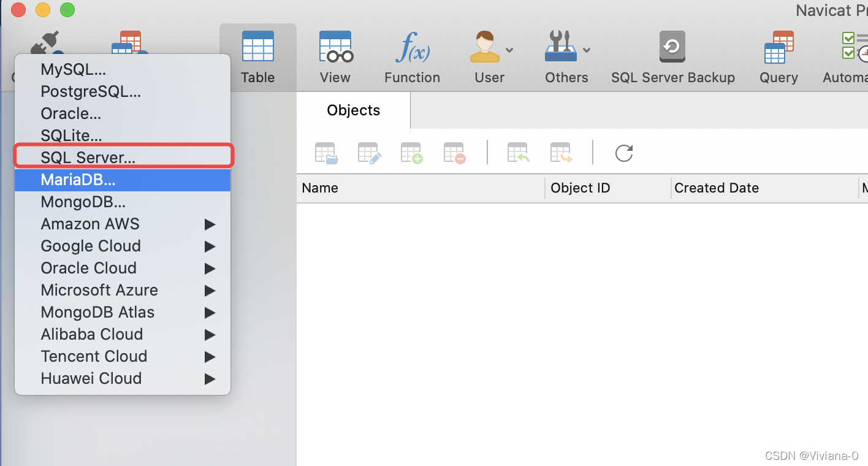Choose SQL Server... connection type
The image size is (868, 466).
[x=123, y=158]
